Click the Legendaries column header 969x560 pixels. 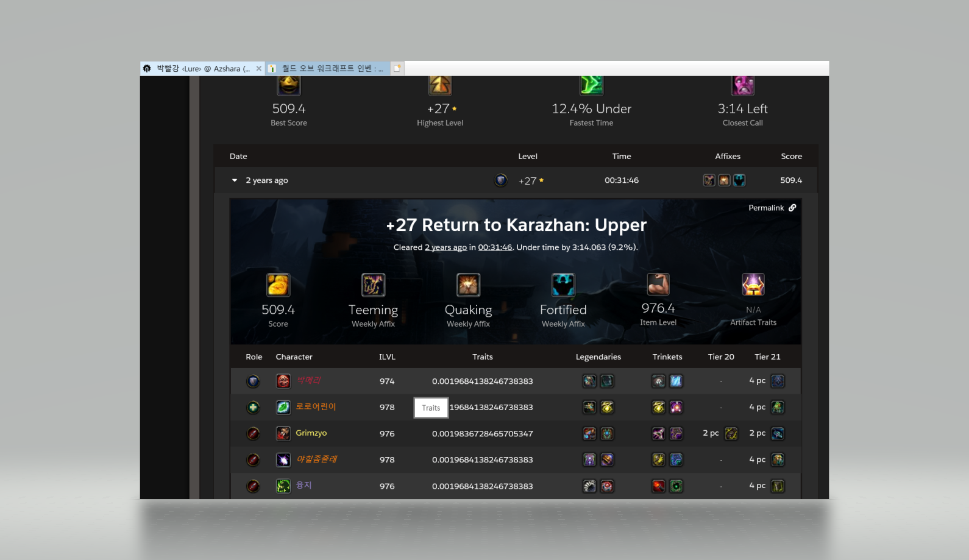[598, 357]
